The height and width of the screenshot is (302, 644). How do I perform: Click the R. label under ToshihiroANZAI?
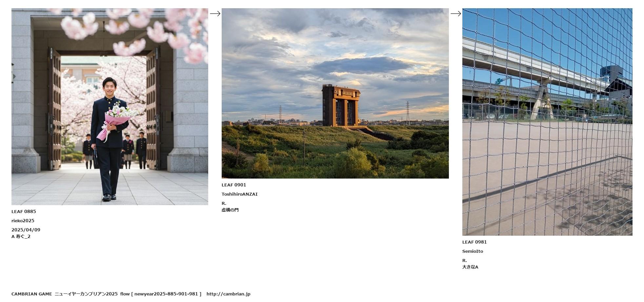click(x=224, y=203)
